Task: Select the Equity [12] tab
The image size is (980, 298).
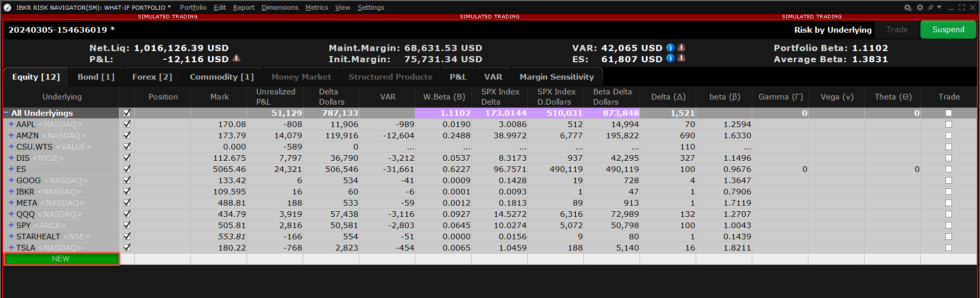Action: [x=36, y=77]
